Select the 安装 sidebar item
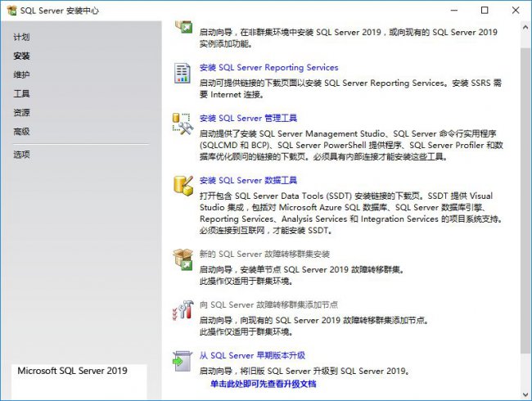Viewport: 532px width, 401px height. pyautogui.click(x=21, y=56)
